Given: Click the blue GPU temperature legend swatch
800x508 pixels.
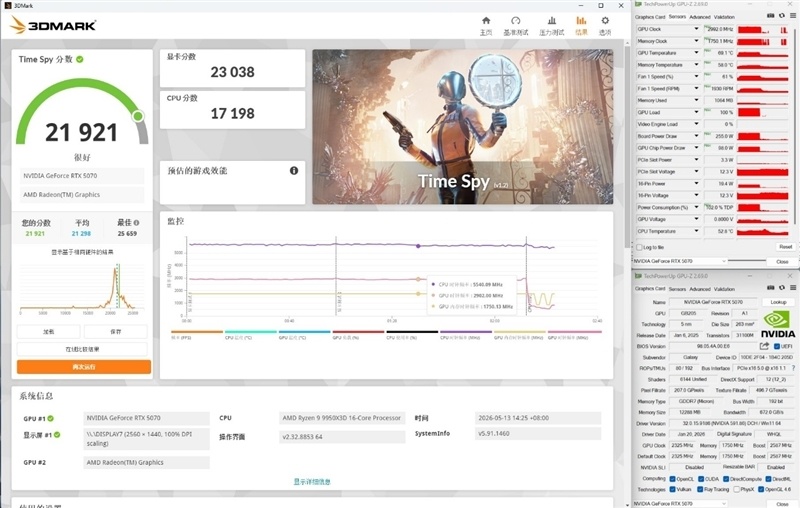Looking at the screenshot, I should [305, 332].
